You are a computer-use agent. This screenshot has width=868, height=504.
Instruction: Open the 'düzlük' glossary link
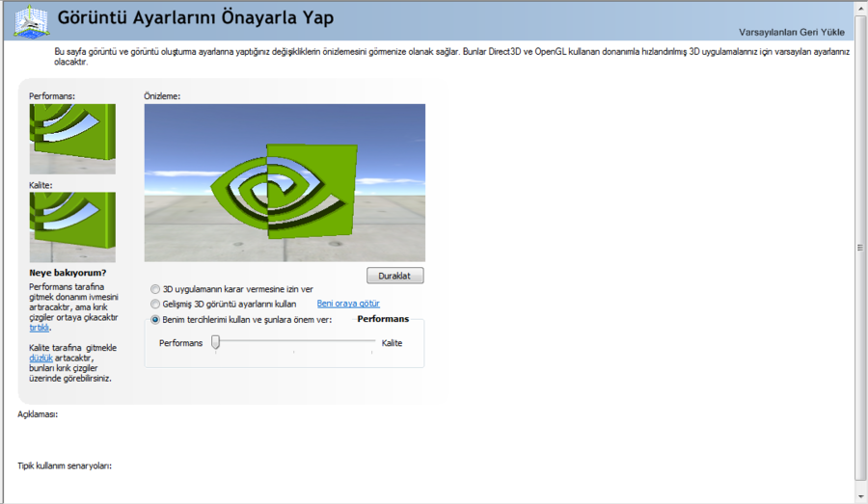(41, 358)
